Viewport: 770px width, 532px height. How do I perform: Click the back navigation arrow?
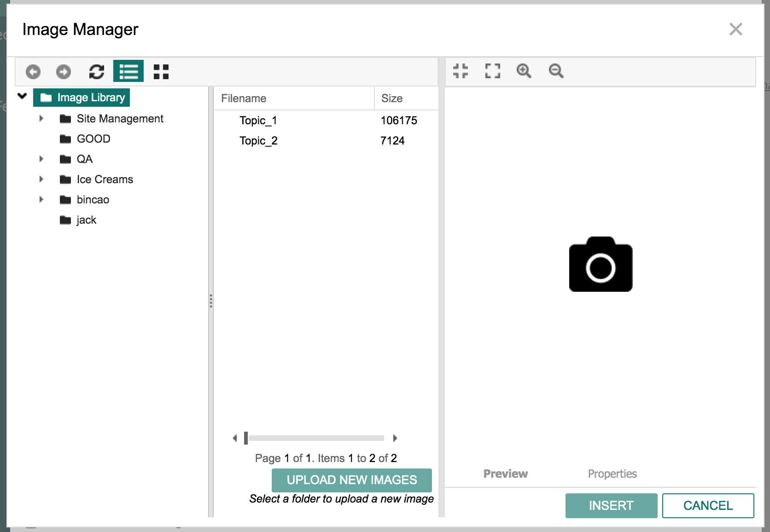tap(32, 72)
